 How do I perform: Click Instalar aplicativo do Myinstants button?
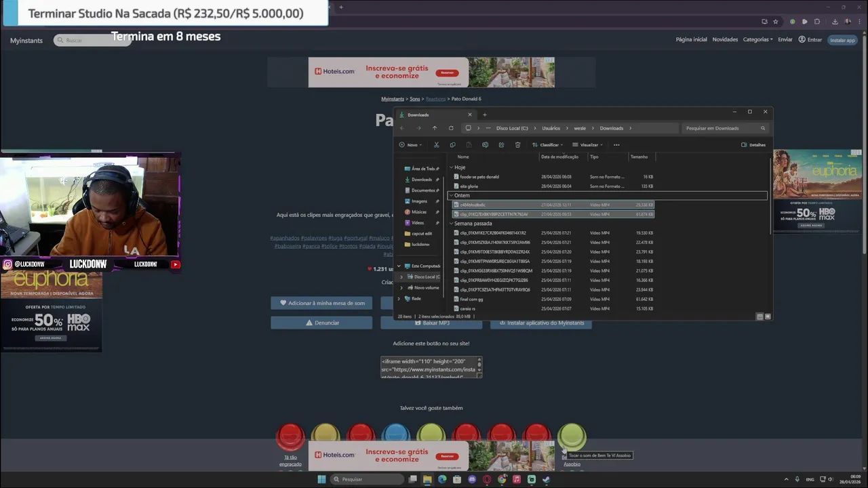[541, 323]
